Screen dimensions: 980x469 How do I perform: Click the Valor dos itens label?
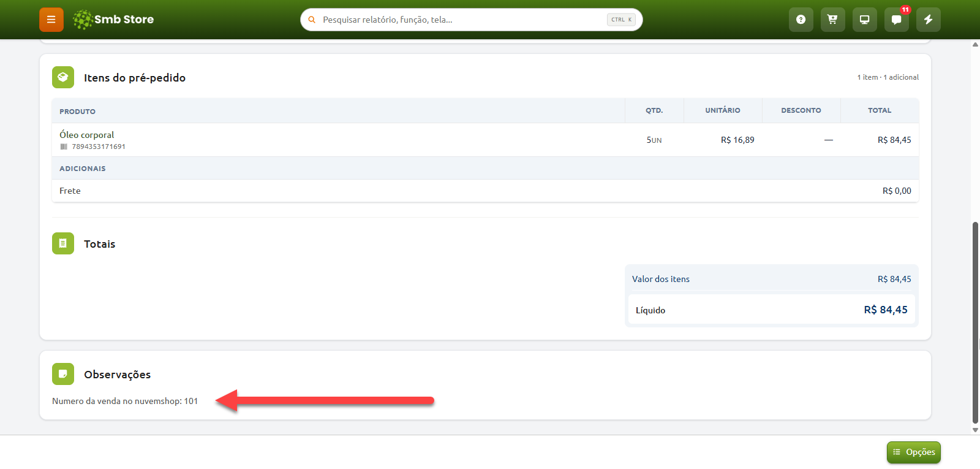(x=661, y=279)
